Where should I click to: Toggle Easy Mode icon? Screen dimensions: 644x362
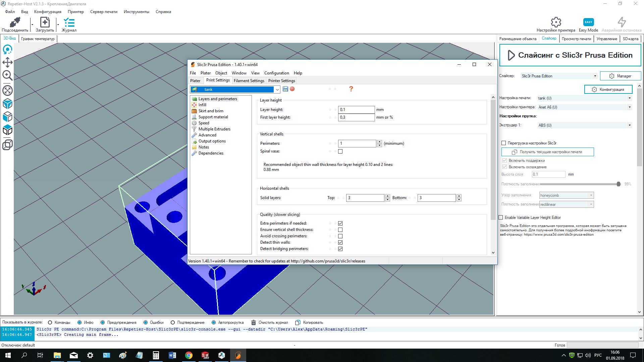588,22
